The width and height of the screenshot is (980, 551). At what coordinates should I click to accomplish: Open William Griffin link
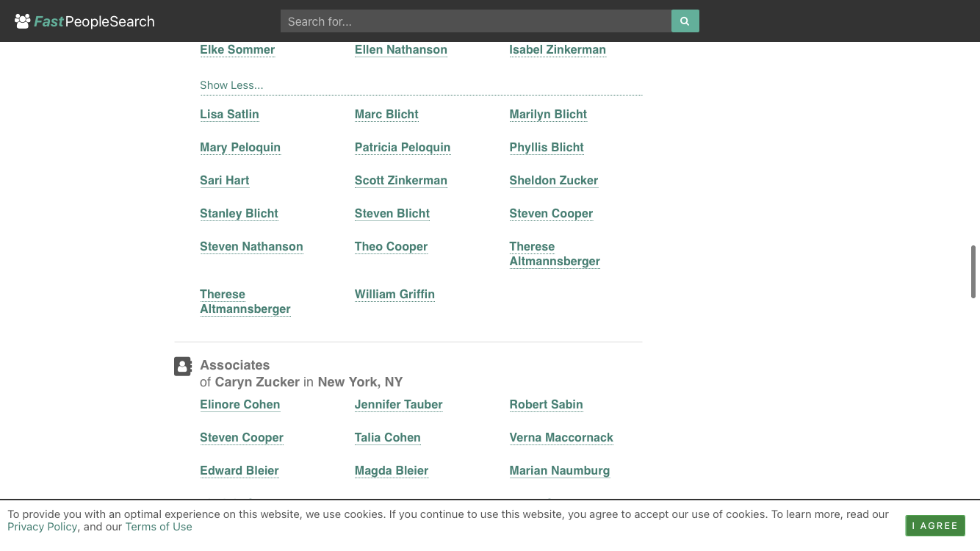point(394,295)
